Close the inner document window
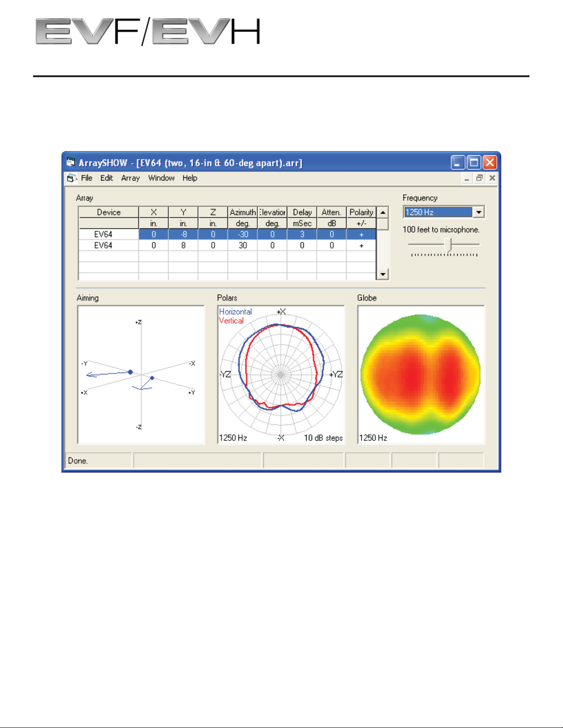The width and height of the screenshot is (563, 728). click(x=492, y=178)
